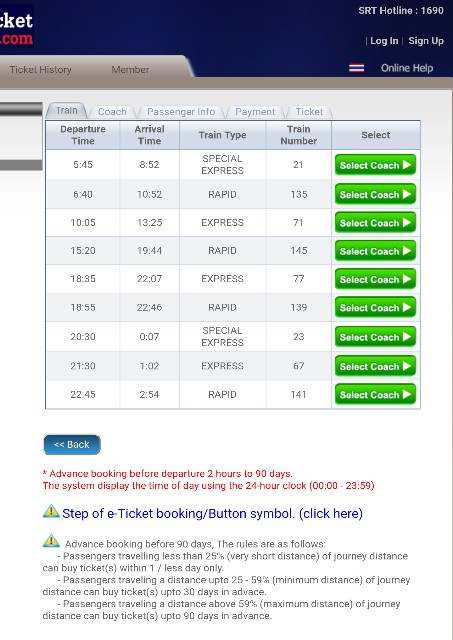Viewport: 453px width, 640px height.
Task: Click arrival time 1:02
Action: coord(149,366)
